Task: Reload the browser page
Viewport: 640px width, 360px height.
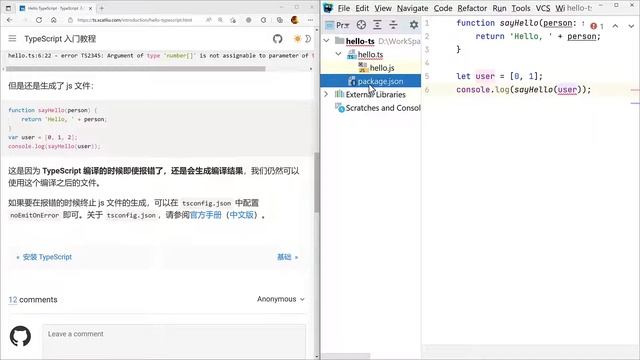Action: (x=39, y=20)
